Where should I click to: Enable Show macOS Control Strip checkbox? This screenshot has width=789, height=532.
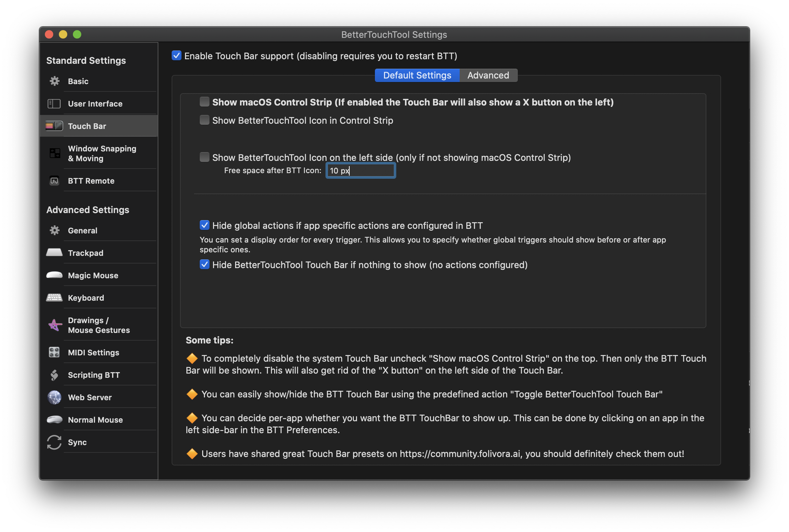click(x=205, y=102)
